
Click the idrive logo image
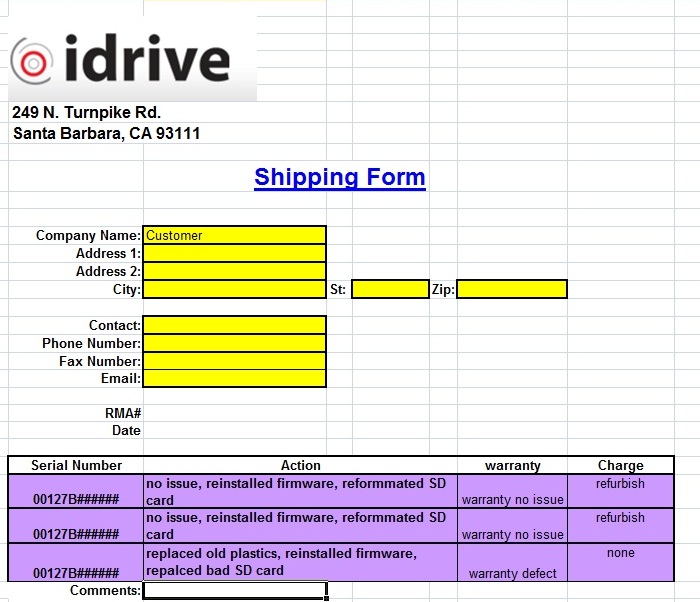133,59
